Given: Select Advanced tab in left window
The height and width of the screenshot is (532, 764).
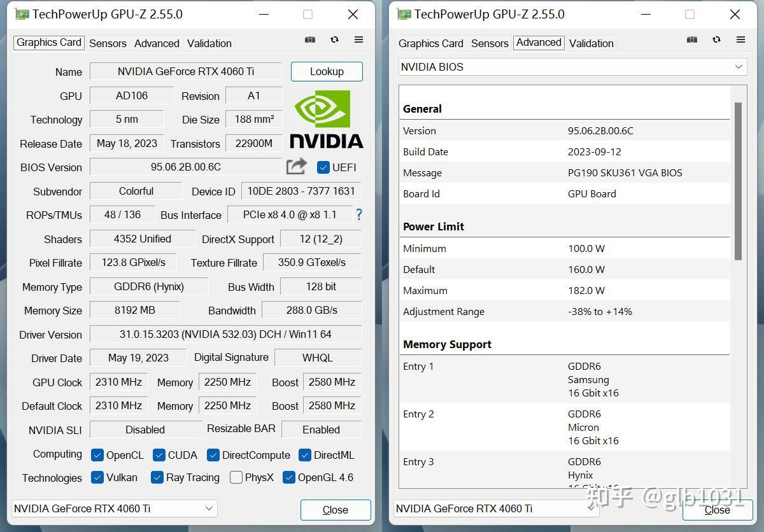Looking at the screenshot, I should [157, 43].
